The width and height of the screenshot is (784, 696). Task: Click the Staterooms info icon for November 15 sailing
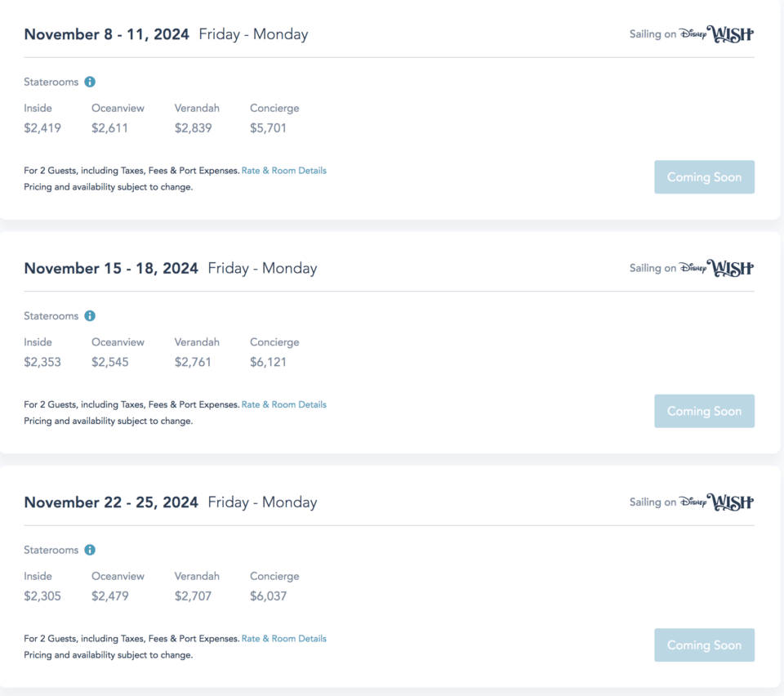click(90, 315)
